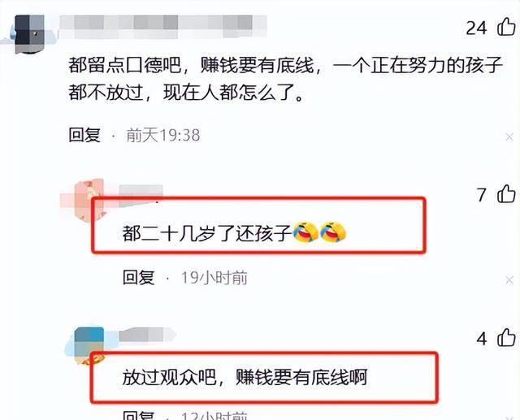Click the 前天19:38 timestamp
The width and height of the screenshot is (520, 420).
click(163, 135)
